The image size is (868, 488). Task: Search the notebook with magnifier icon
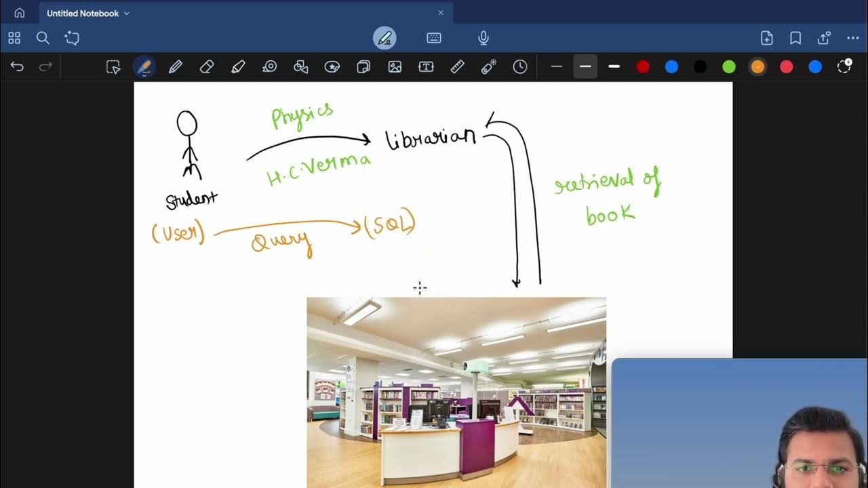coord(43,38)
